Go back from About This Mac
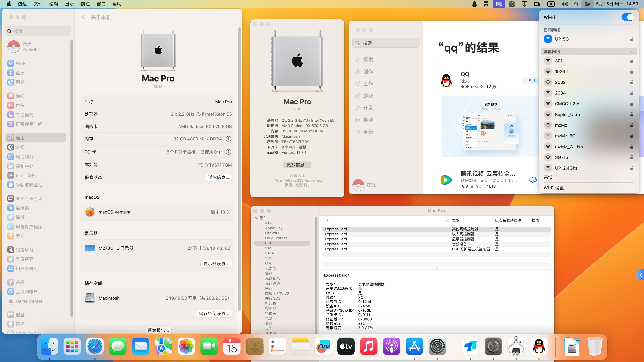This screenshot has width=644, height=362. click(x=83, y=17)
